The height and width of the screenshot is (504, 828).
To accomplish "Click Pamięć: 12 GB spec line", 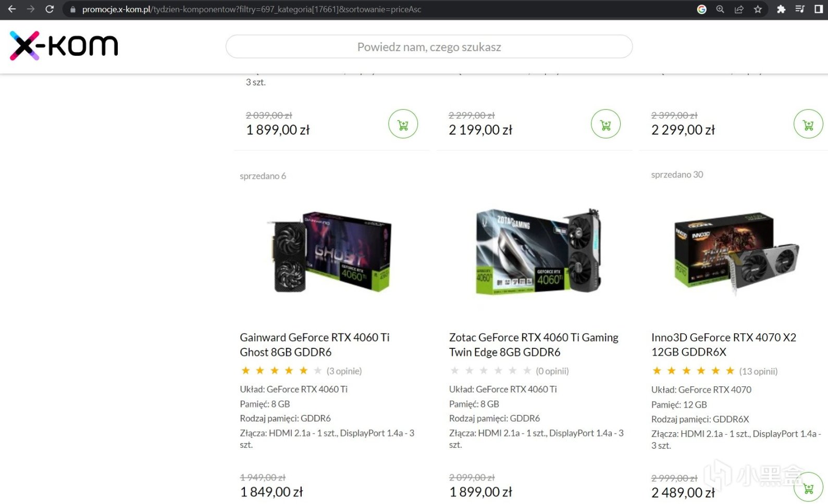I will pos(679,405).
